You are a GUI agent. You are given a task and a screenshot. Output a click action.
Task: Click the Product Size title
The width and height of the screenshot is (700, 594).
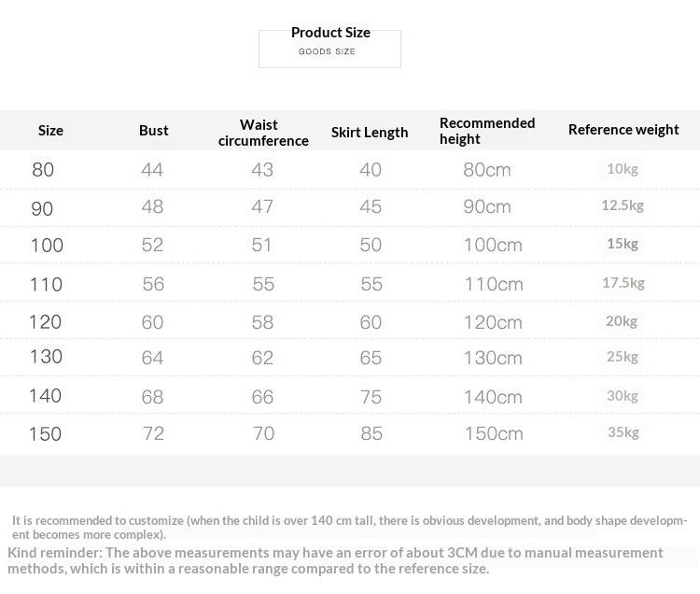(x=330, y=33)
